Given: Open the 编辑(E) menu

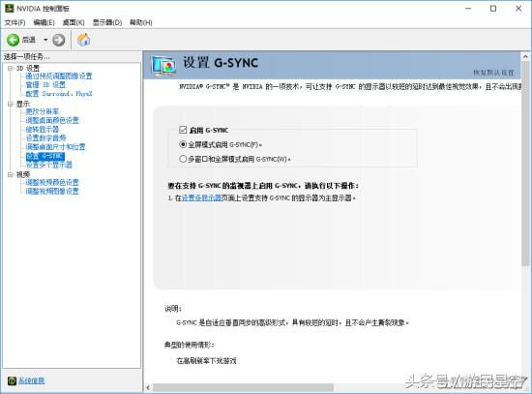Looking at the screenshot, I should (x=44, y=22).
